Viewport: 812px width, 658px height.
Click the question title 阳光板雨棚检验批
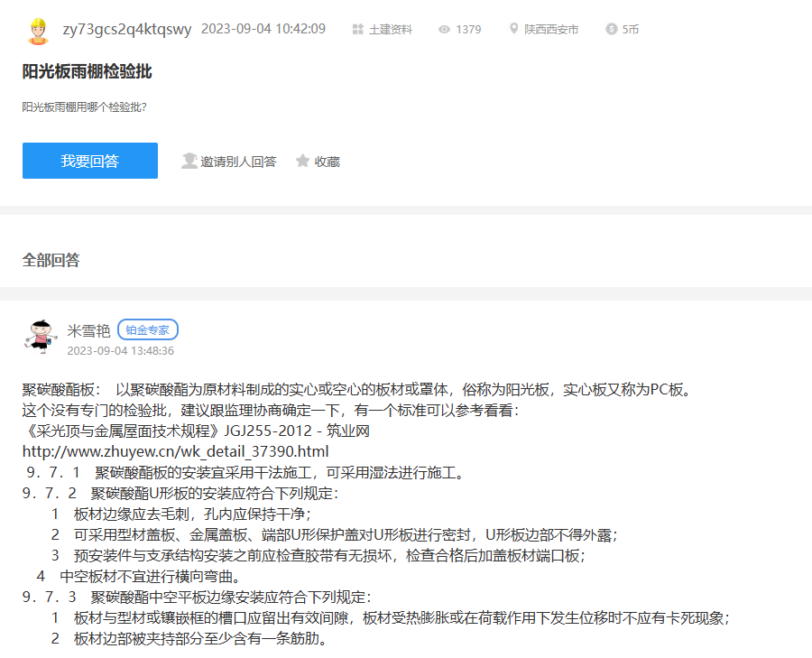click(87, 71)
